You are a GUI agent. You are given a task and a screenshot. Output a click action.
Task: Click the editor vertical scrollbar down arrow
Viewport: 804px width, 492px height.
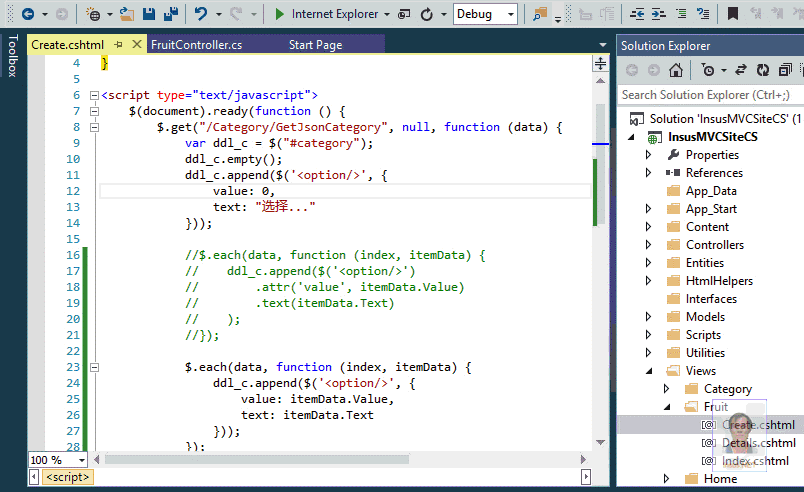(600, 442)
